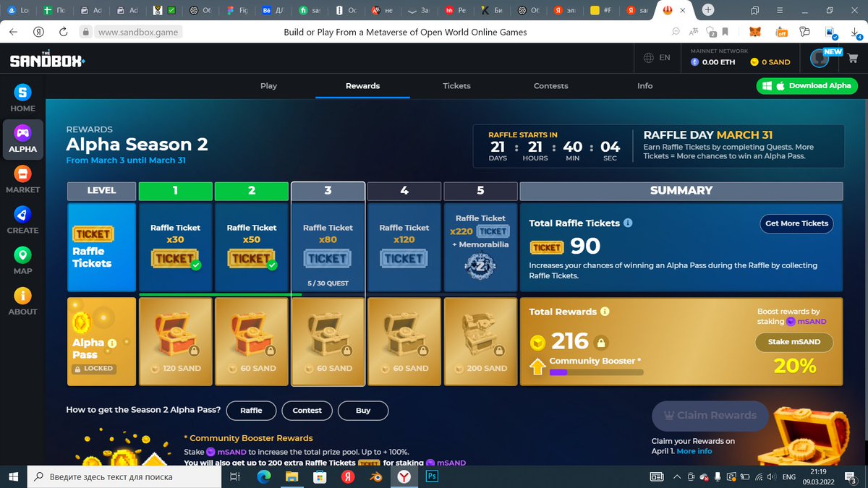Select the Level 4 Raffle Ticket x120 card

pos(404,247)
